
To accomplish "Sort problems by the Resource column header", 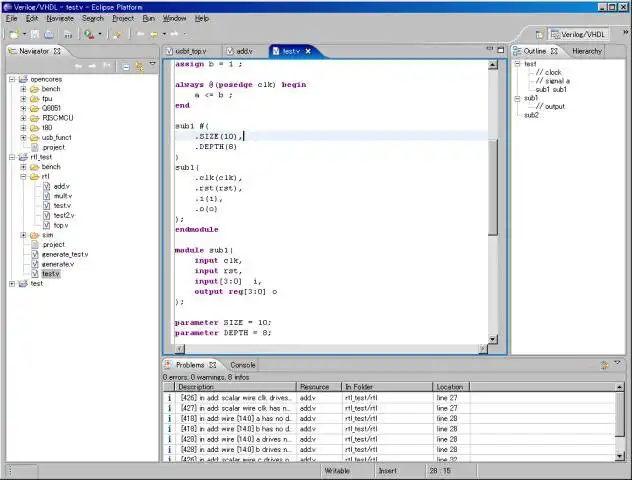I will point(318,386).
